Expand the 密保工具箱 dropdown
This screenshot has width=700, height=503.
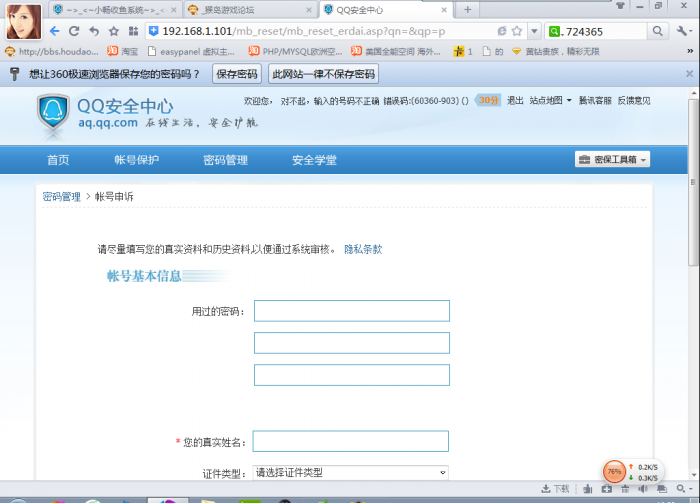click(612, 159)
